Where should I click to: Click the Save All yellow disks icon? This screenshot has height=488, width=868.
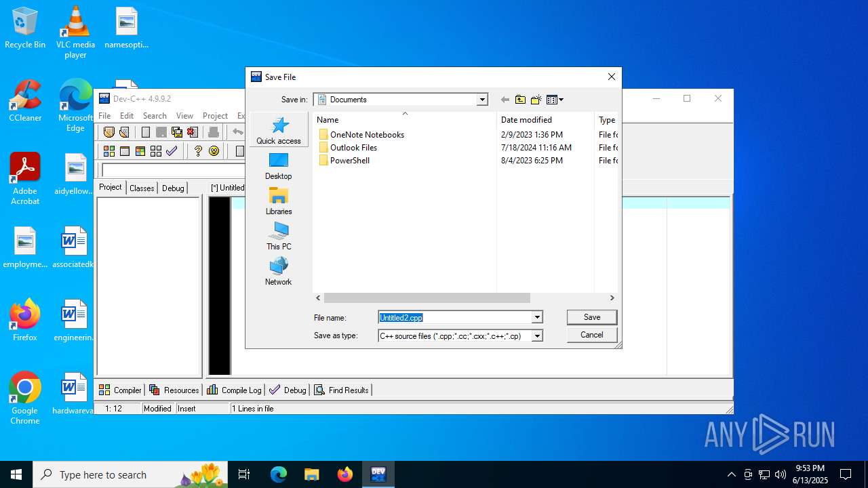(x=177, y=132)
